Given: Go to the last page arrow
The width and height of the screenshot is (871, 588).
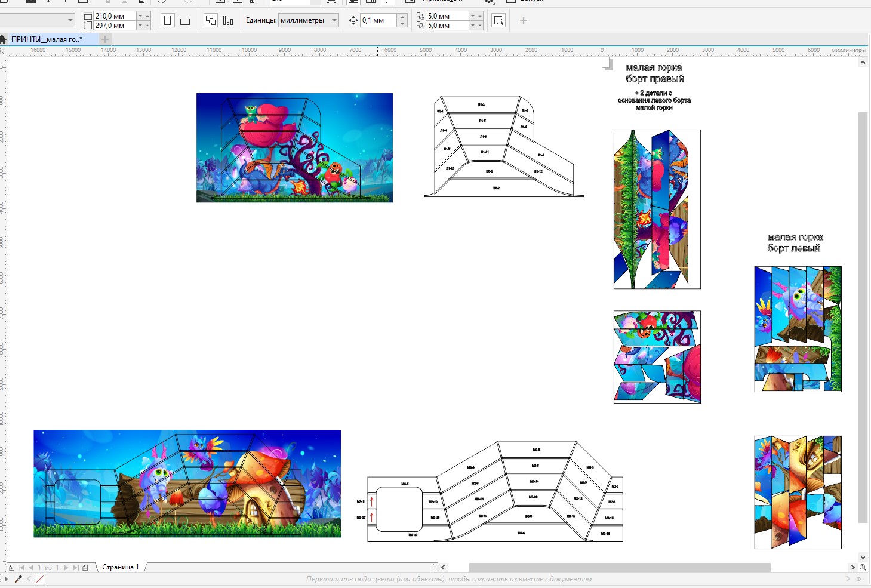Looking at the screenshot, I should coord(76,567).
